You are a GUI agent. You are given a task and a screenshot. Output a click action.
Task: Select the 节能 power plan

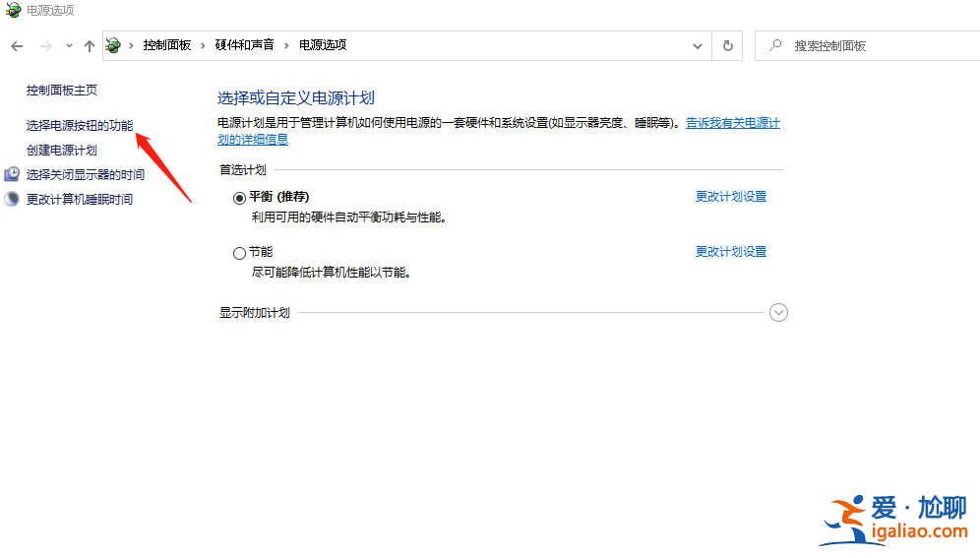(239, 253)
